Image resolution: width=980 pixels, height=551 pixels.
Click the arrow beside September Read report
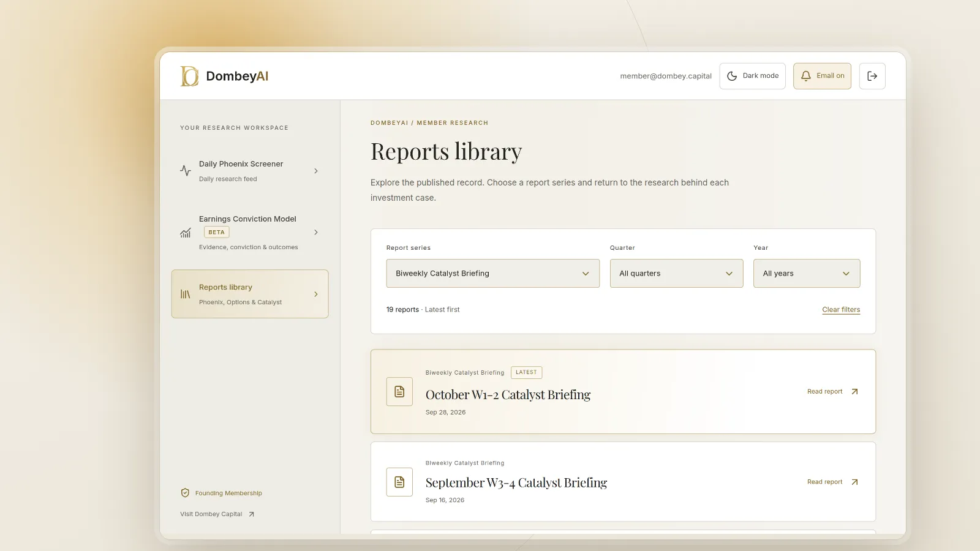(855, 482)
